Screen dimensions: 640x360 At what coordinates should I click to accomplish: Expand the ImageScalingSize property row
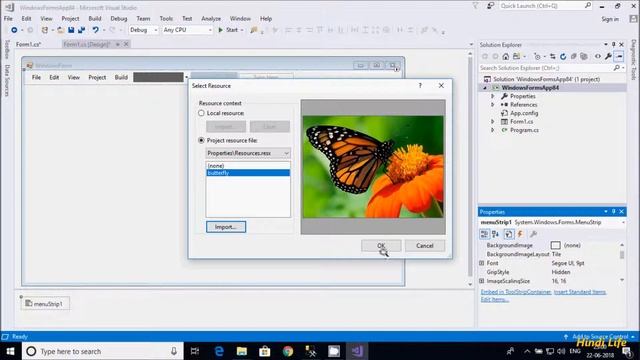click(482, 281)
